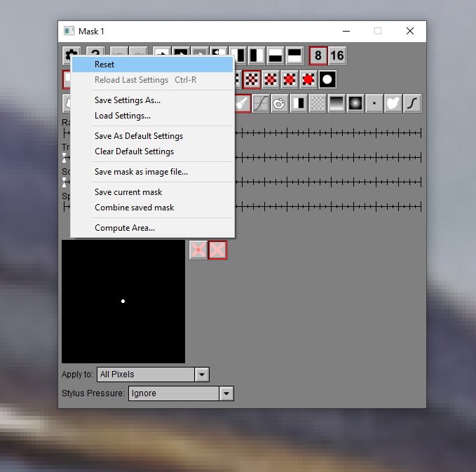476x472 pixels.
Task: Switch to 16-bit mode button
Action: coord(337,55)
